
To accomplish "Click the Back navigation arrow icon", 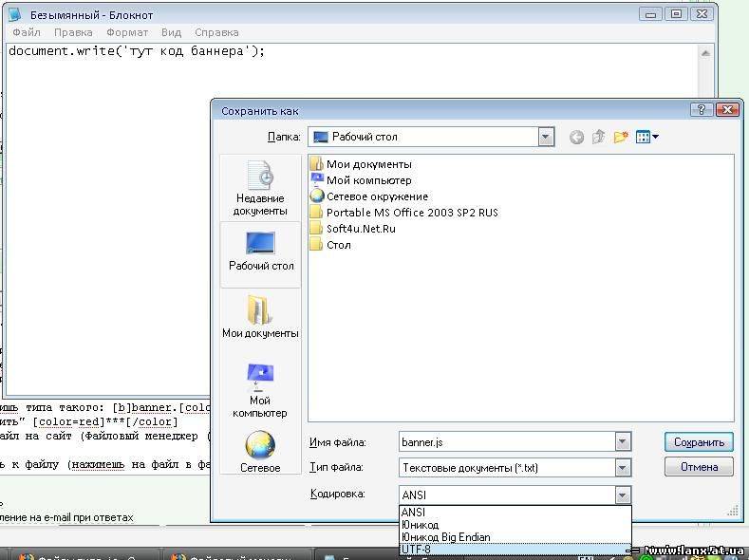I will 576,138.
